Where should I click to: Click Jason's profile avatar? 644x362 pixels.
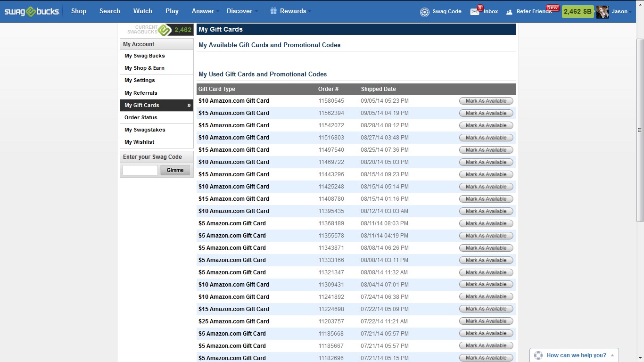[603, 12]
